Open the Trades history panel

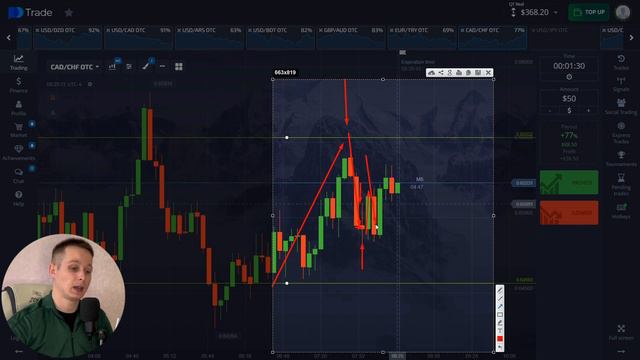pyautogui.click(x=621, y=62)
